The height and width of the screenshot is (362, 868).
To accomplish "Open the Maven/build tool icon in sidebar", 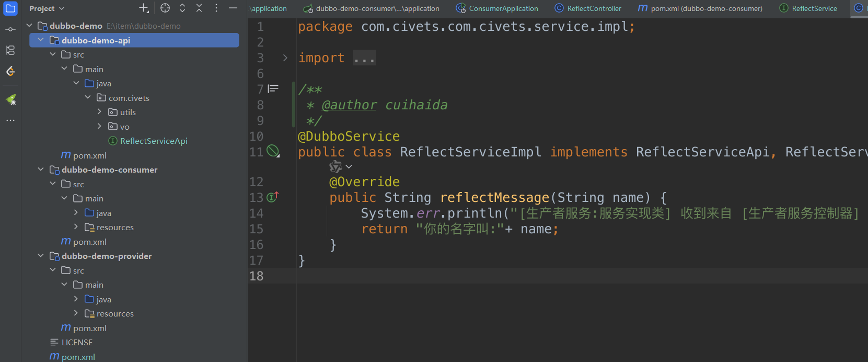I will pos(10,71).
